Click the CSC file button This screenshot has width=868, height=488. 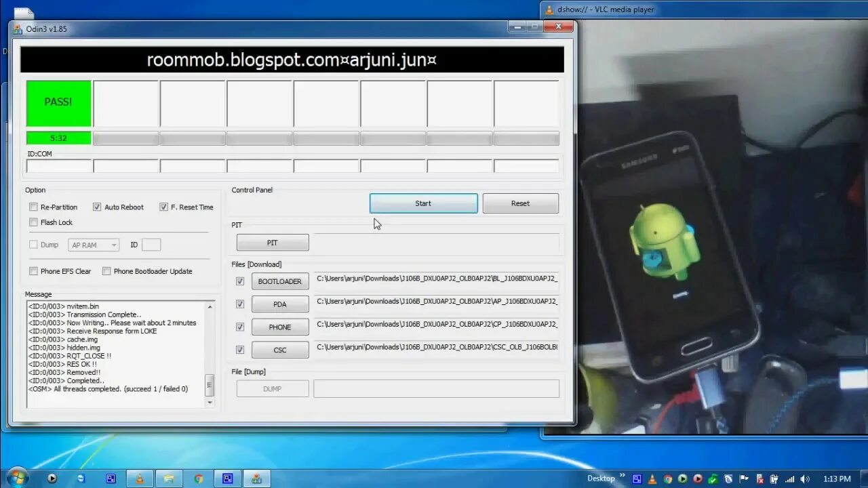[279, 350]
